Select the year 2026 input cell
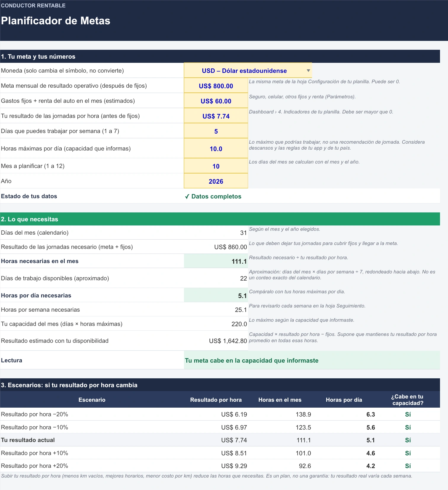 click(x=216, y=181)
